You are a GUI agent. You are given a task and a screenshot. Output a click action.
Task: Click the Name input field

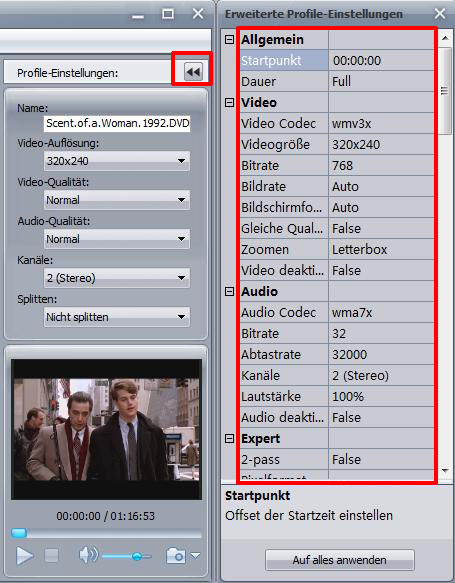[117, 123]
